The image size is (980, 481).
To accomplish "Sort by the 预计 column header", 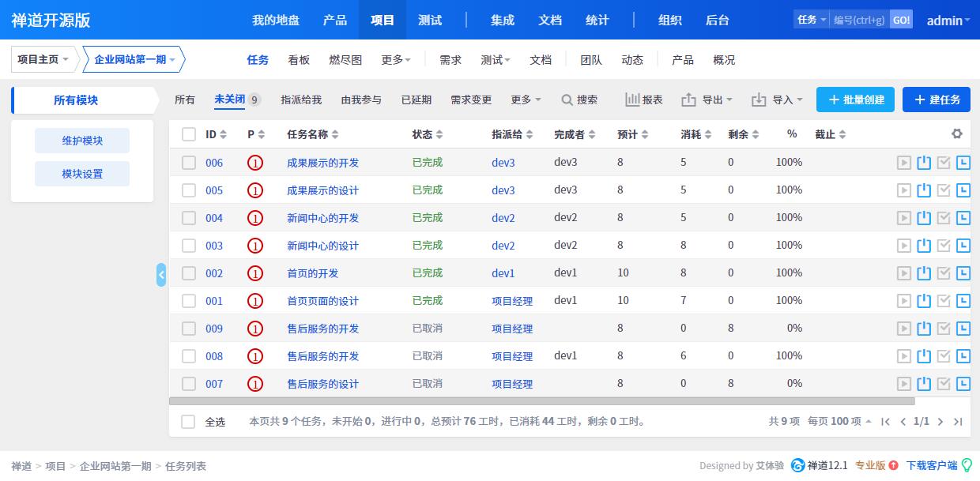I will (x=633, y=134).
